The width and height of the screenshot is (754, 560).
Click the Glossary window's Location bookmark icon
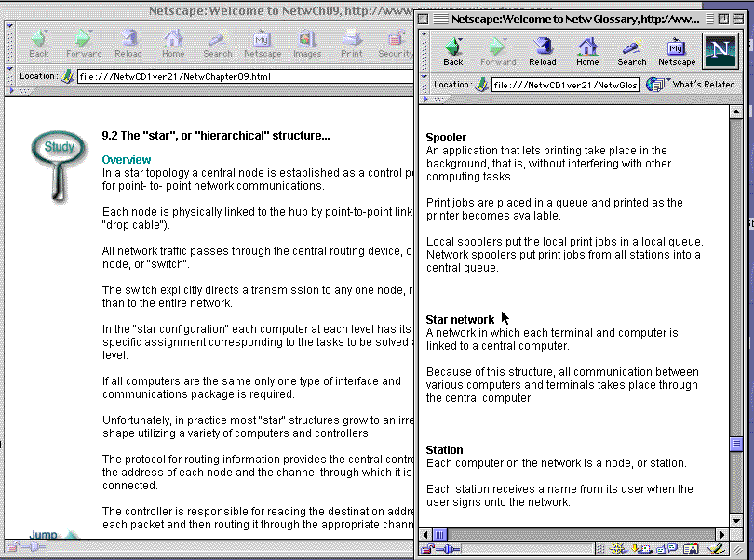click(x=481, y=85)
